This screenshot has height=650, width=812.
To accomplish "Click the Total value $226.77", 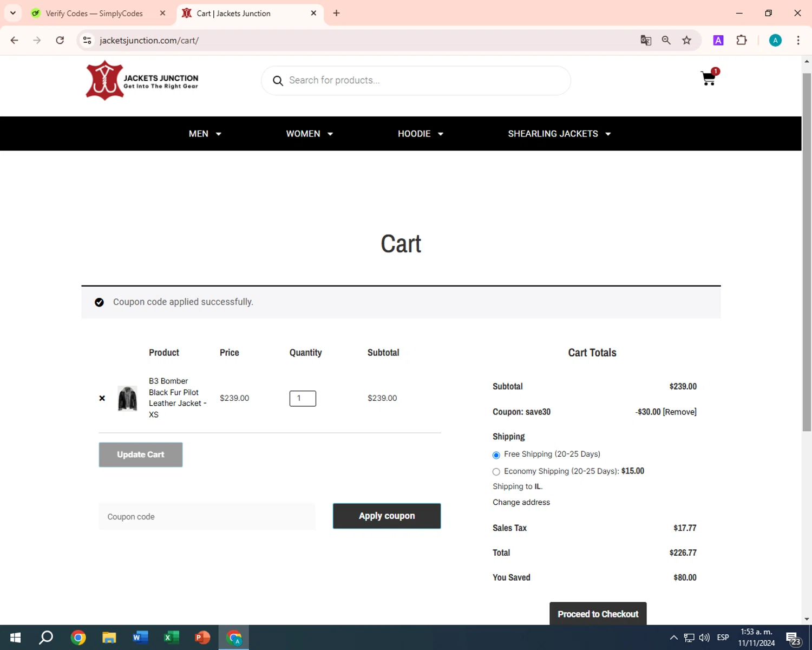I will click(683, 552).
